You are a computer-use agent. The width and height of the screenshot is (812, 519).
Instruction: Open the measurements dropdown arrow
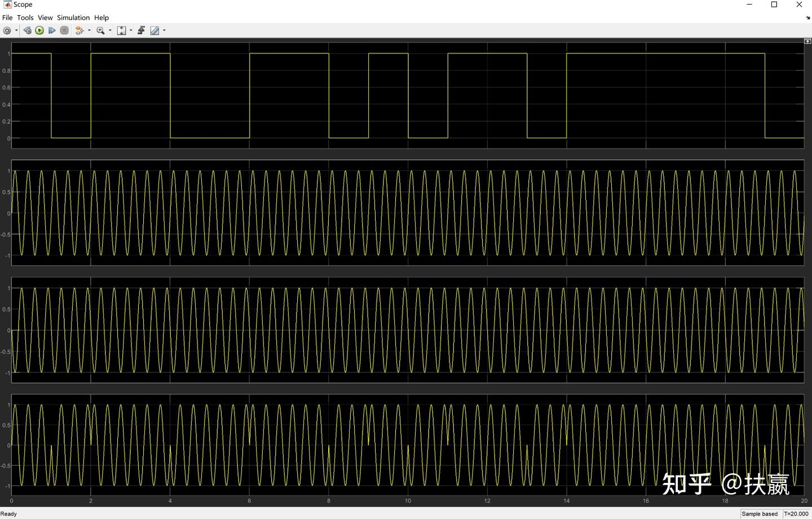164,30
